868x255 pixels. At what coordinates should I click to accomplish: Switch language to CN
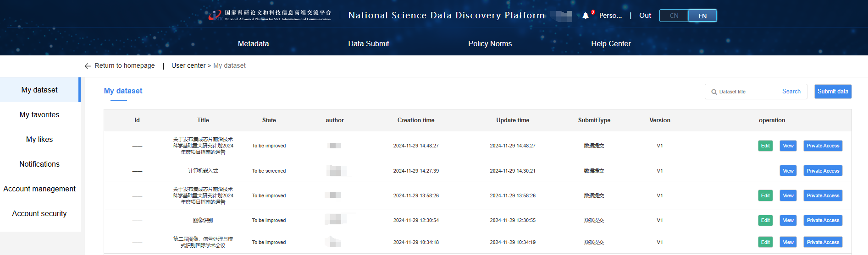pos(674,16)
